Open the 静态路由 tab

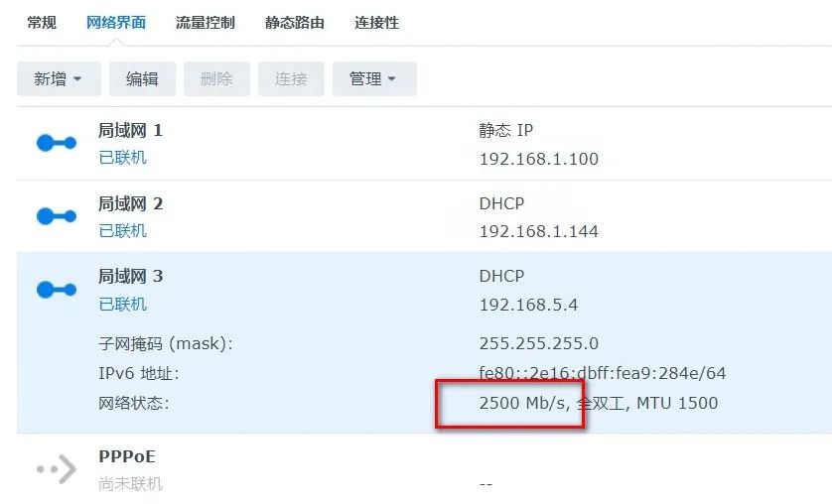pos(295,23)
